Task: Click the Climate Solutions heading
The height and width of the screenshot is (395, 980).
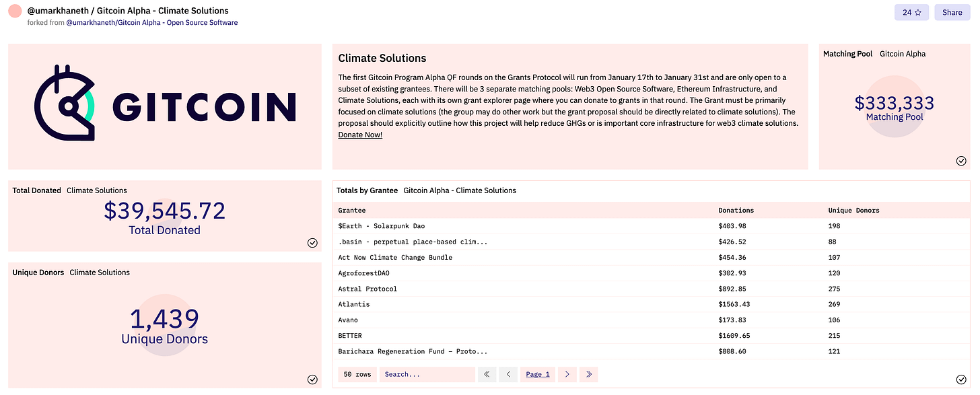Action: [382, 58]
